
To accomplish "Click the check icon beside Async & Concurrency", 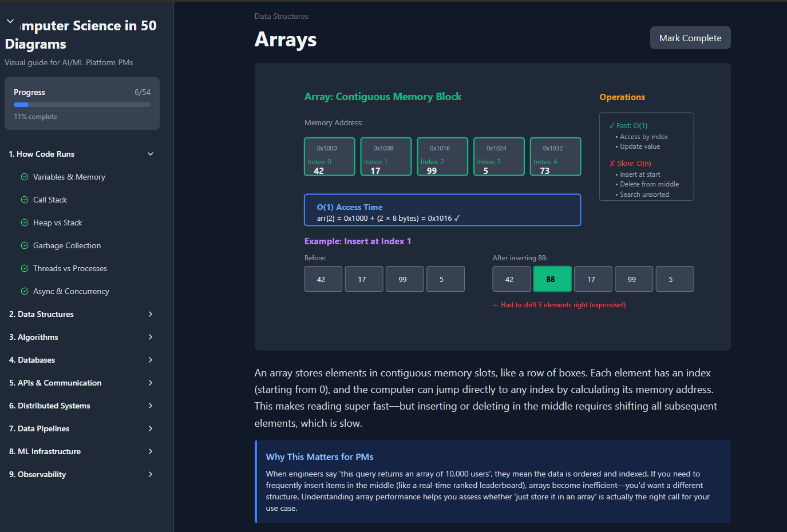I will tap(25, 291).
